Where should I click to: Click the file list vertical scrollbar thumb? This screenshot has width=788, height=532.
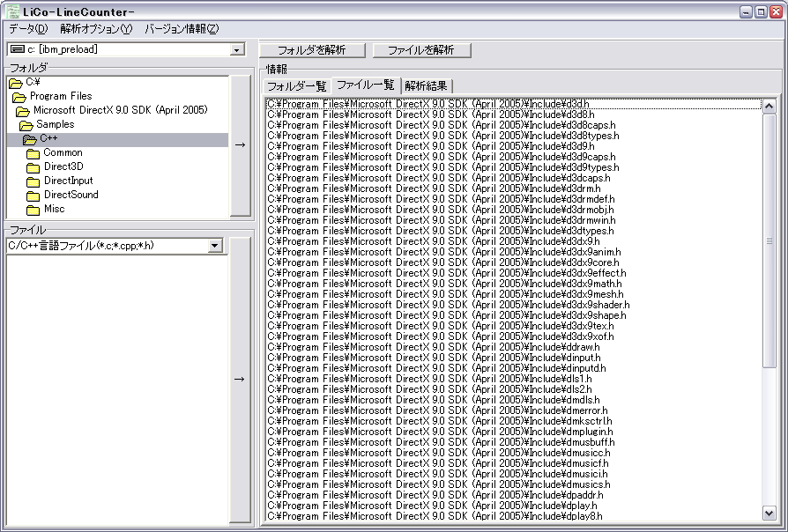point(769,241)
